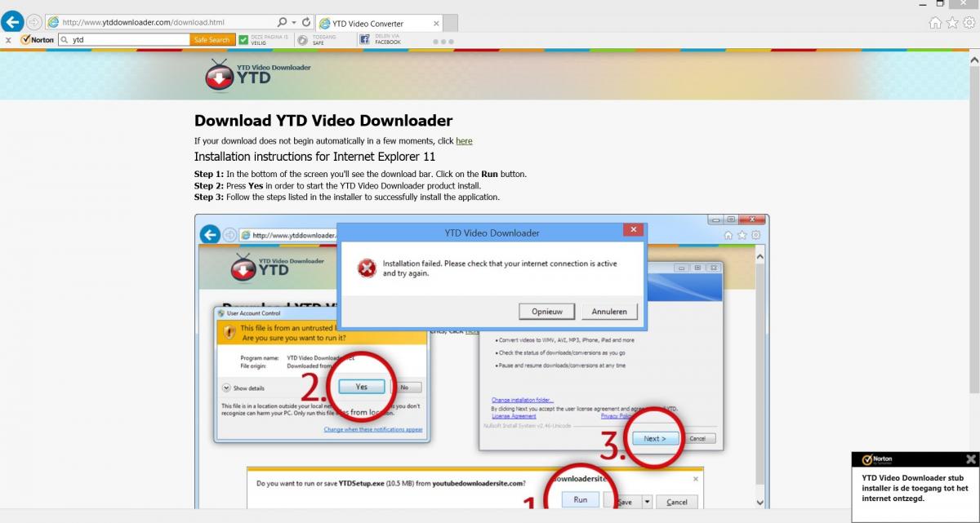The width and height of the screenshot is (980, 523).
Task: Click the 'Download YTD Video Downloader' heading
Action: click(323, 121)
